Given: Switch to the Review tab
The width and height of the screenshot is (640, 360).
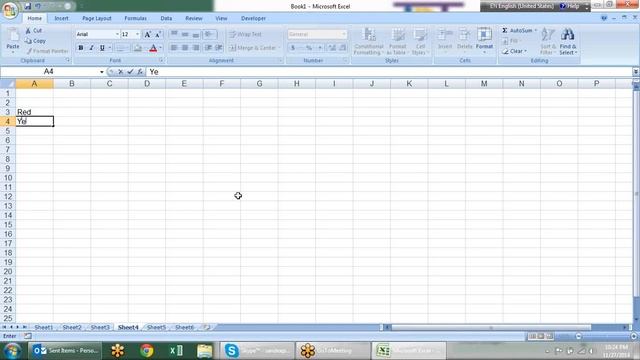Looking at the screenshot, I should tap(193, 18).
